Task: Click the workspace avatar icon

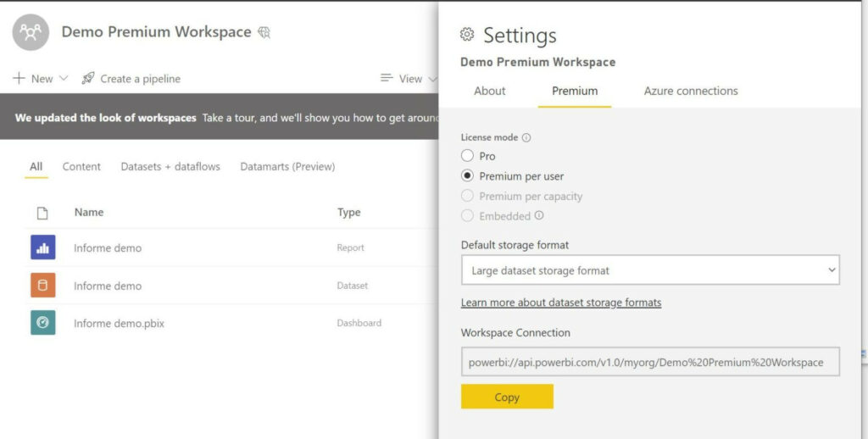Action: pyautogui.click(x=31, y=32)
